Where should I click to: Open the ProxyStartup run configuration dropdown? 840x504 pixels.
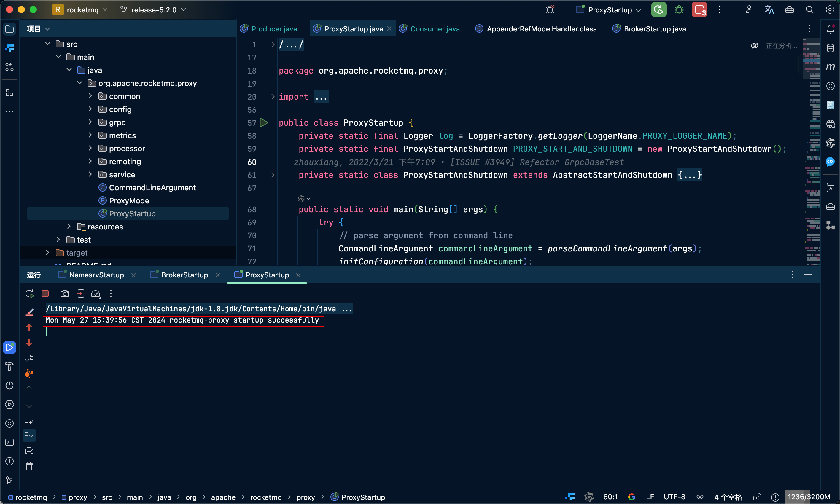pyautogui.click(x=609, y=9)
